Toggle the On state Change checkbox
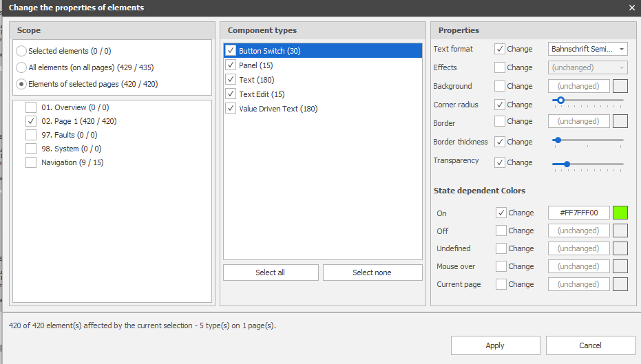 coord(501,213)
